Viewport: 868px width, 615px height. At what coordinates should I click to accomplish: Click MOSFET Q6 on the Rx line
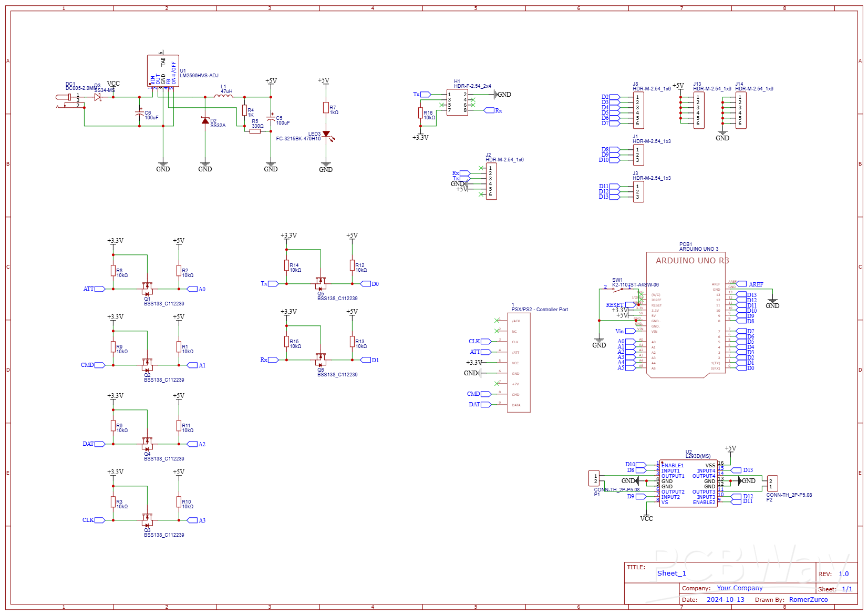coord(321,360)
